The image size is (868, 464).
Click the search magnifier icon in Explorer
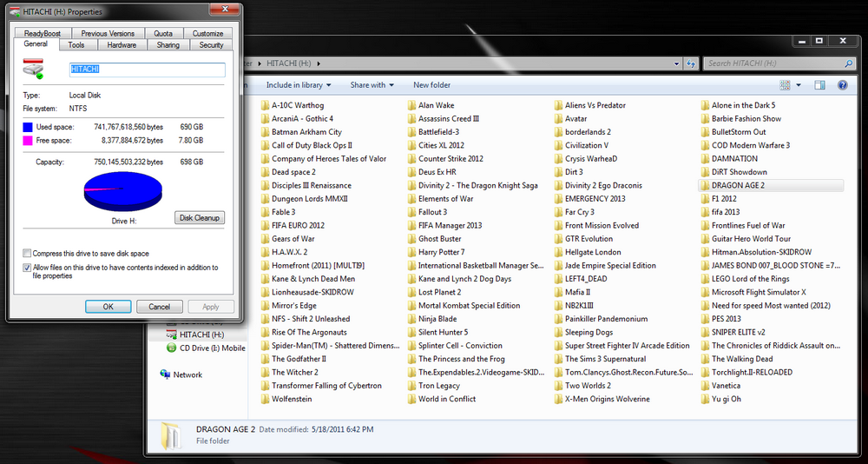[x=848, y=63]
